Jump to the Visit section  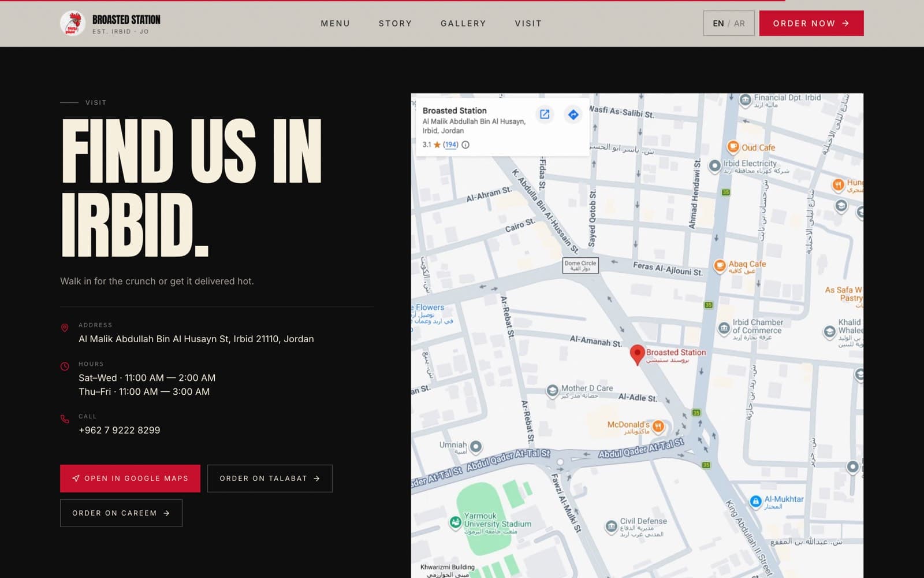click(528, 24)
